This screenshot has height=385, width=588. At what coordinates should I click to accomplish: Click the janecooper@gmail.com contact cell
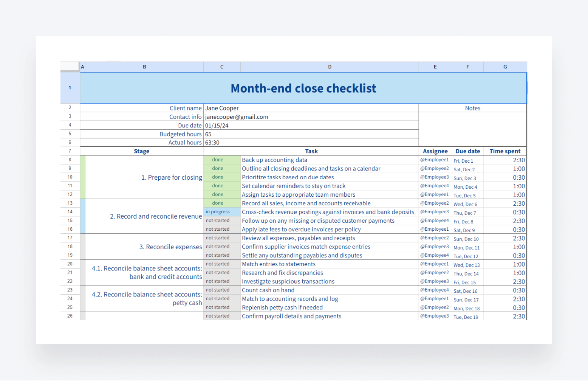pos(311,117)
